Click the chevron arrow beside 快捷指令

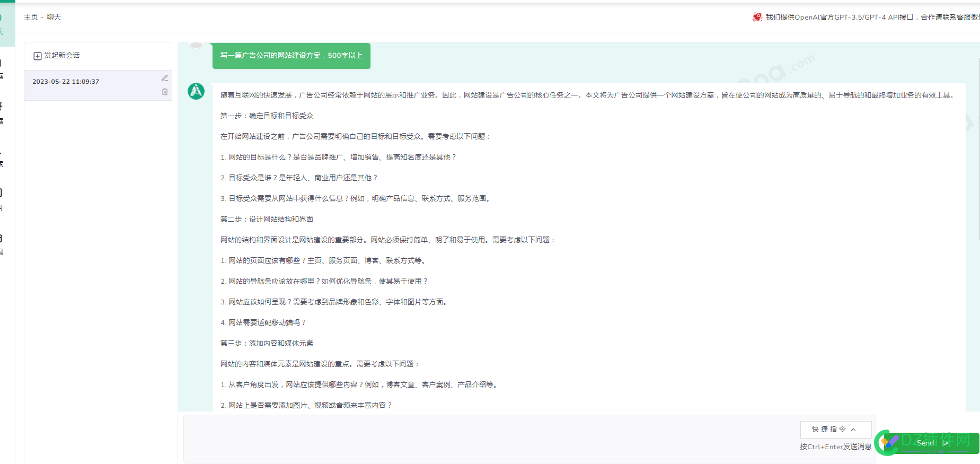pyautogui.click(x=853, y=430)
